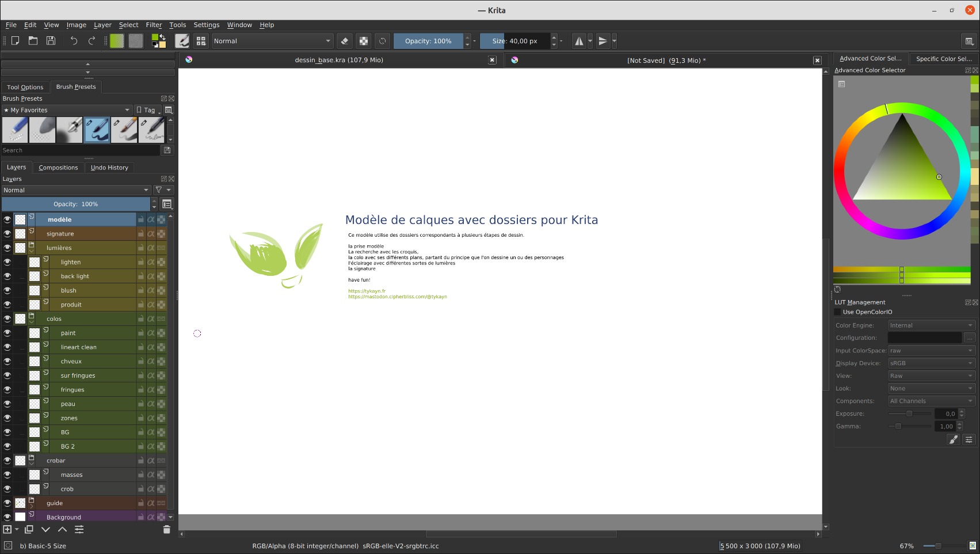Open the foreground/background color selector
980x554 pixels.
pos(158,41)
